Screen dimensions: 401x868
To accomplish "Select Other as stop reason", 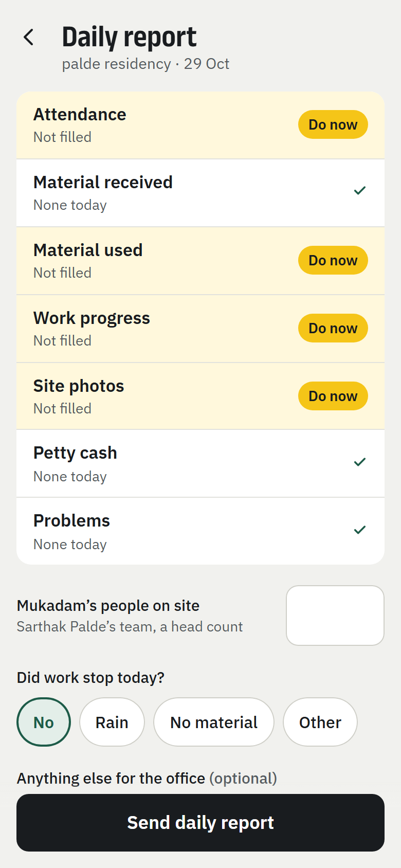I will pyautogui.click(x=320, y=722).
